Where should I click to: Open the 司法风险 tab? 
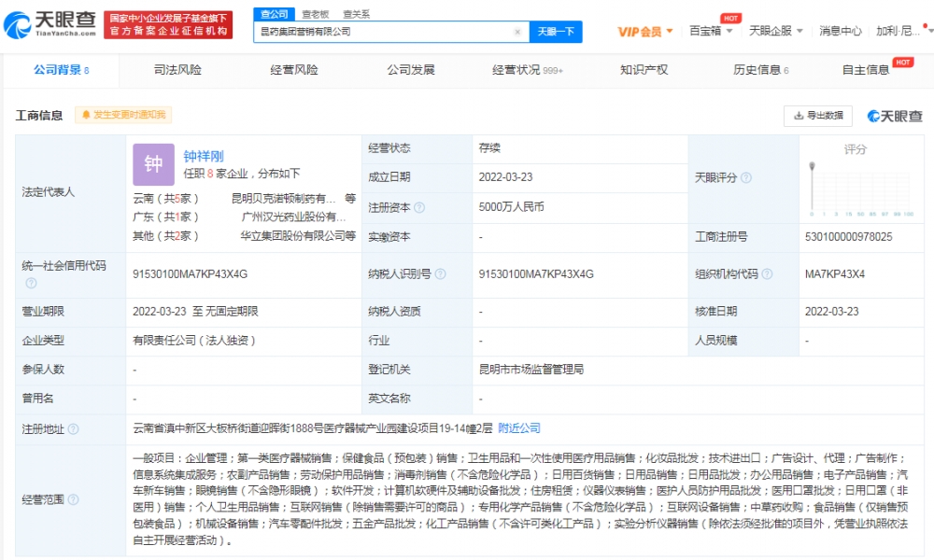click(177, 70)
